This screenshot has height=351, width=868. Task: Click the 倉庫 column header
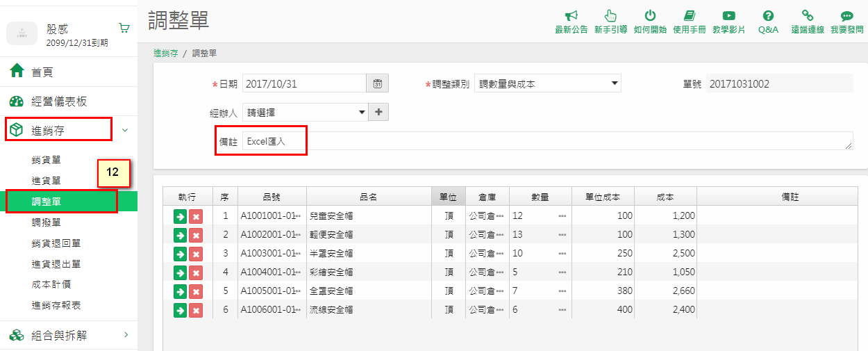point(487,197)
